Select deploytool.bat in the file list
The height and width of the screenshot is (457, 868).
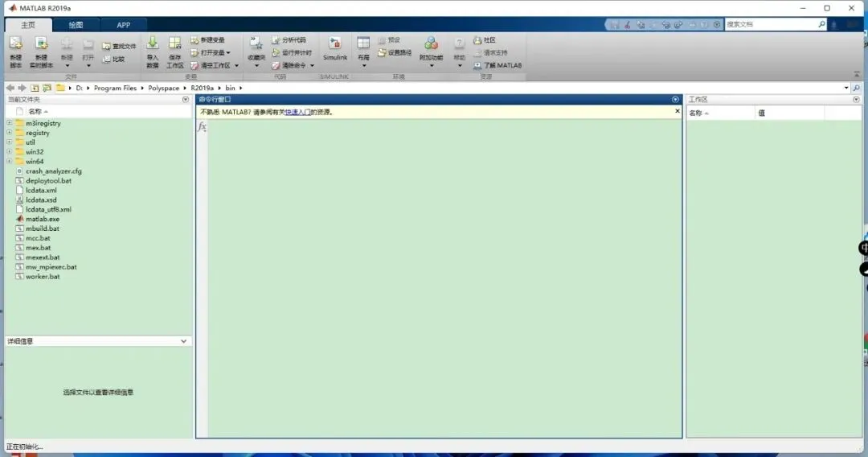pos(48,180)
